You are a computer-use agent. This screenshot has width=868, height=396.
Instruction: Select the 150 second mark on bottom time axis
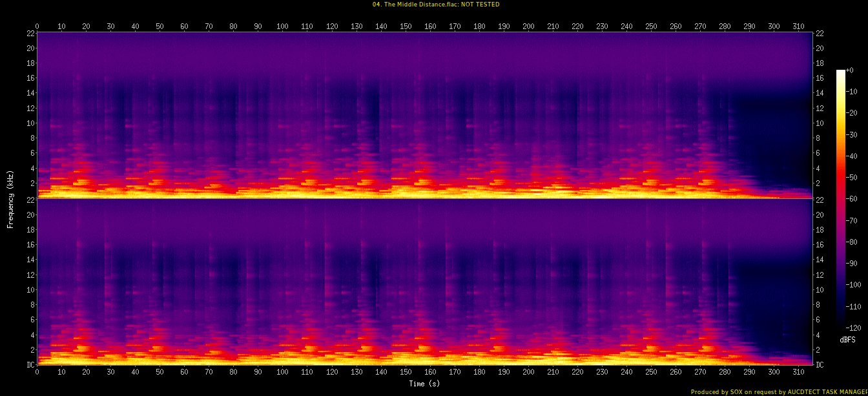[406, 373]
